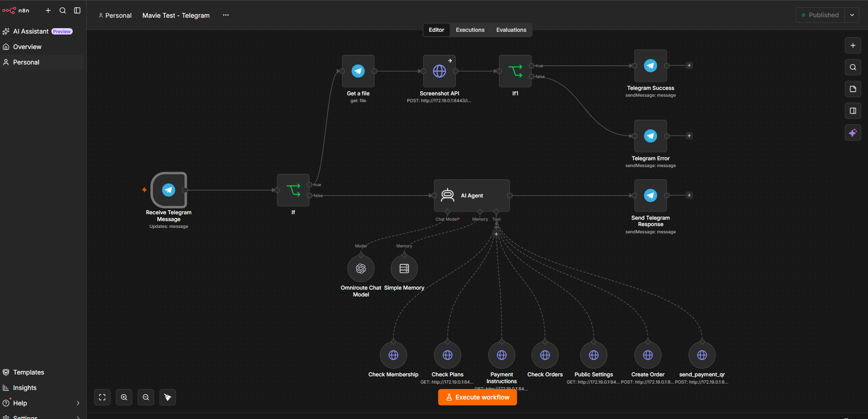
Task: Add node after Telegram Error output
Action: (x=689, y=136)
